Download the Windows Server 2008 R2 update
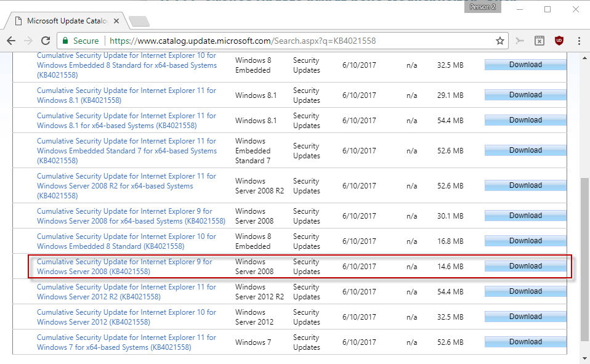This screenshot has width=590, height=364. pyautogui.click(x=525, y=185)
